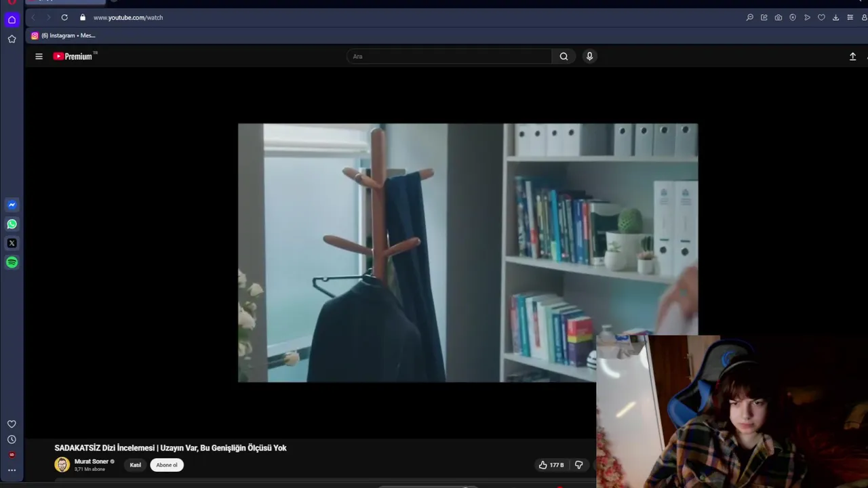Open X (Twitter) in the sidebar
The image size is (868, 488).
12,243
